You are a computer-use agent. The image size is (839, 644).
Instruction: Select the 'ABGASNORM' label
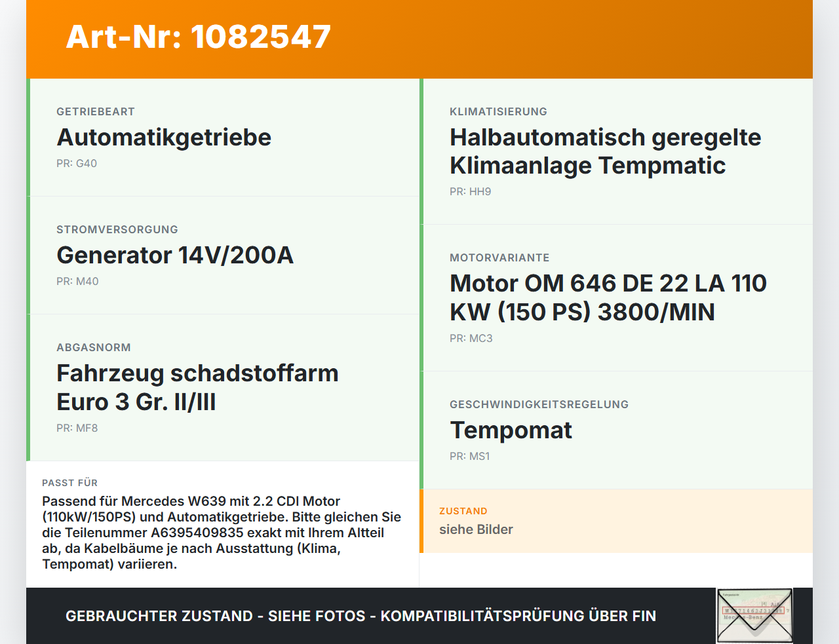[x=94, y=347]
